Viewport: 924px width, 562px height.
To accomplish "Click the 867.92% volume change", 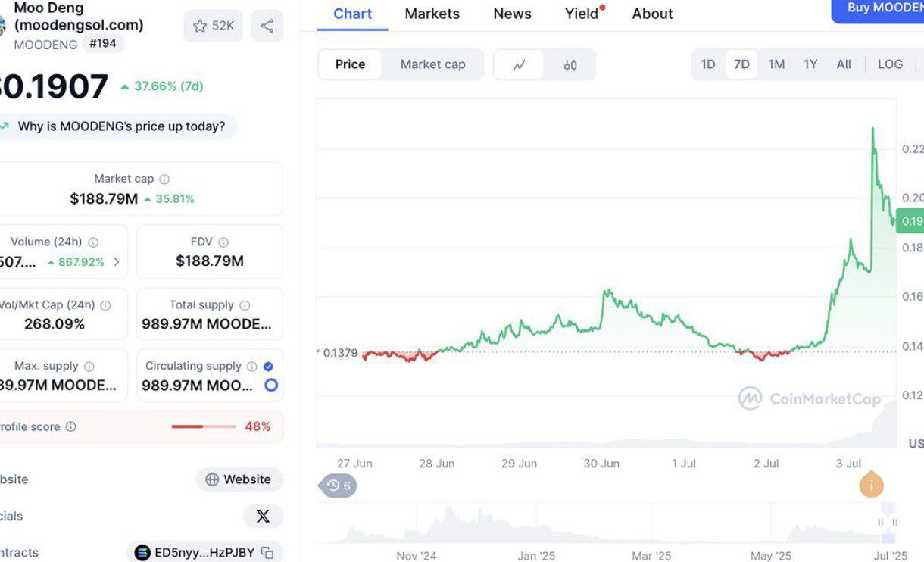I will pos(76,262).
